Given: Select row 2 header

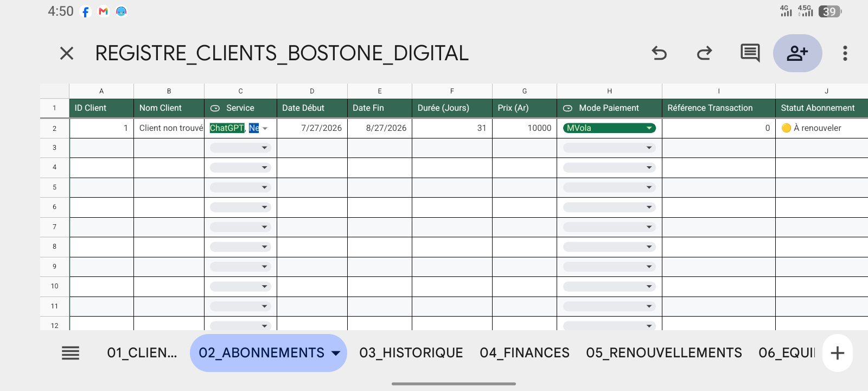Looking at the screenshot, I should [x=54, y=128].
